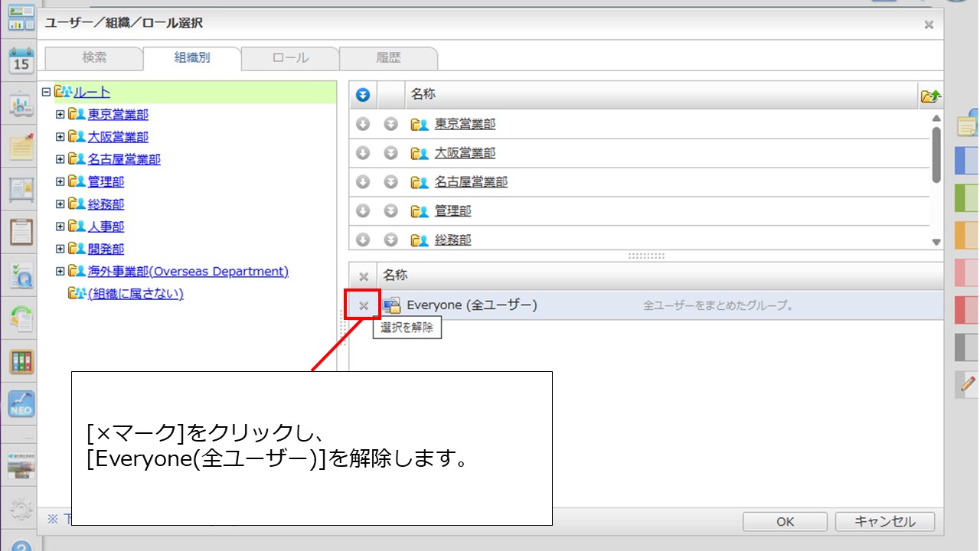Click the NEO icon in left sidebar

pyautogui.click(x=21, y=403)
